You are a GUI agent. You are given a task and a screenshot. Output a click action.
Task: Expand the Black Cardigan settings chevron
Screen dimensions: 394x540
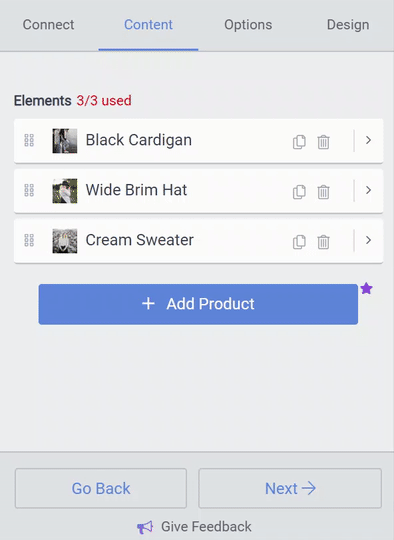click(x=368, y=140)
